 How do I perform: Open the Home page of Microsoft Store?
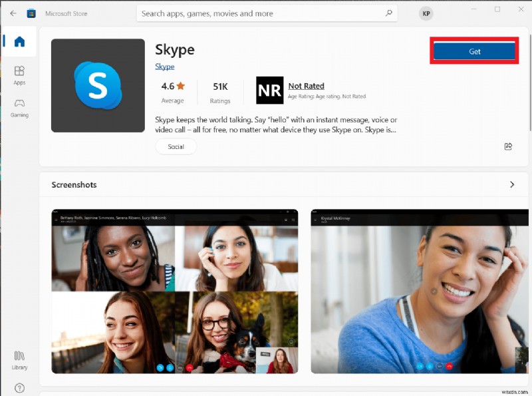click(x=19, y=41)
